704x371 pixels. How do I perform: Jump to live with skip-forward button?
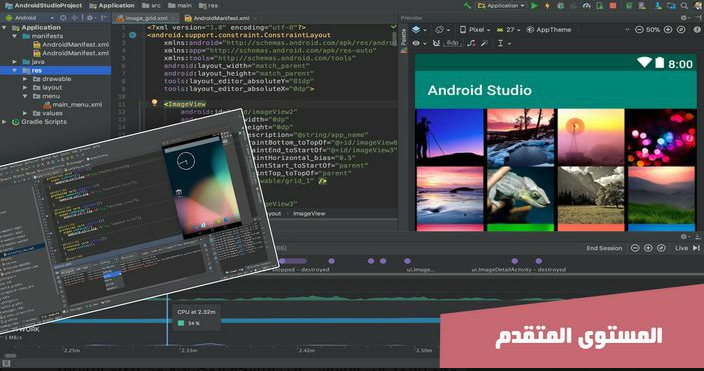[696, 248]
